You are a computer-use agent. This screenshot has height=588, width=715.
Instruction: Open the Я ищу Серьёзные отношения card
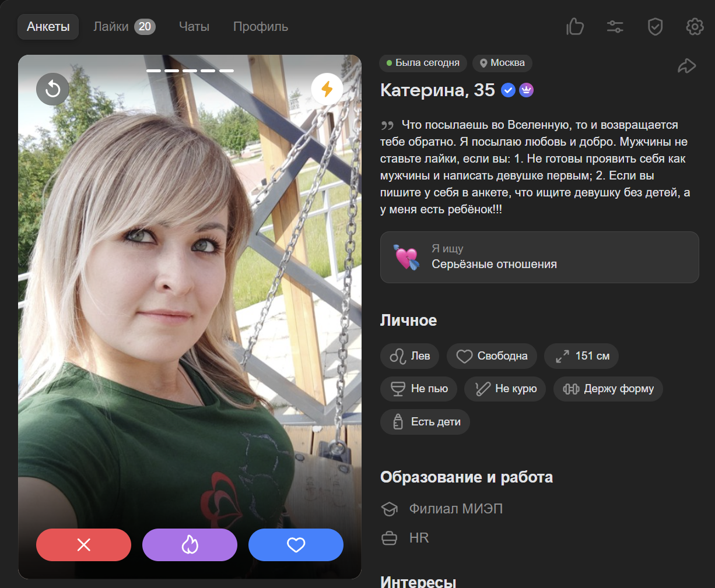[x=539, y=257]
